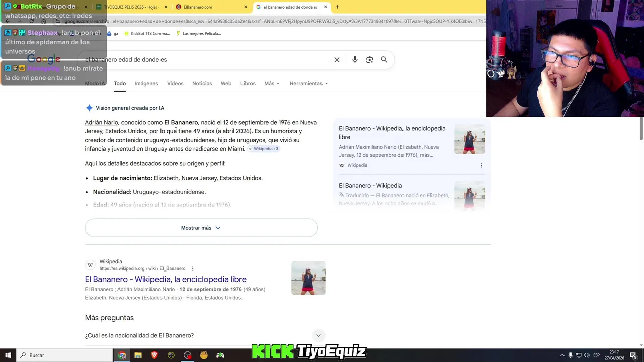The image size is (644, 362).
Task: Open three-dot menu beside Wikipedia result URL
Action: click(193, 269)
